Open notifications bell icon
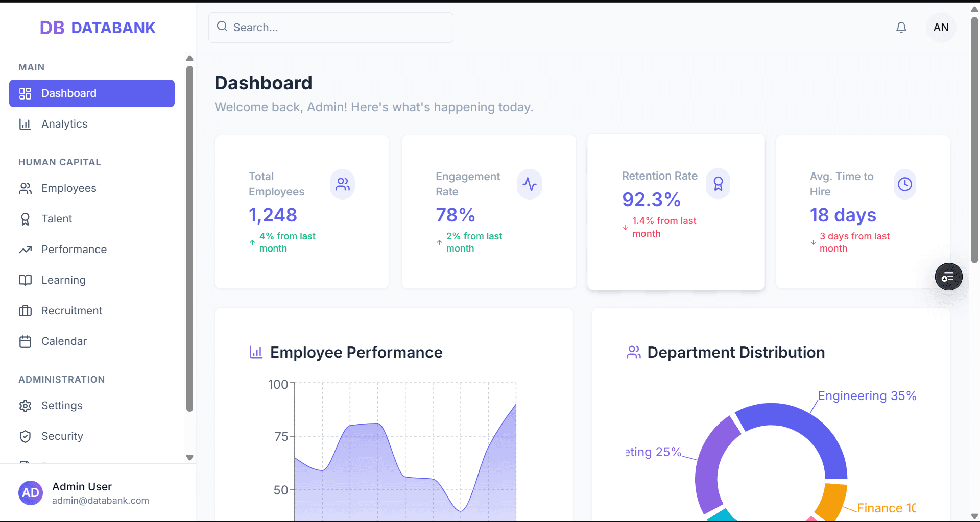This screenshot has width=980, height=522. [901, 28]
